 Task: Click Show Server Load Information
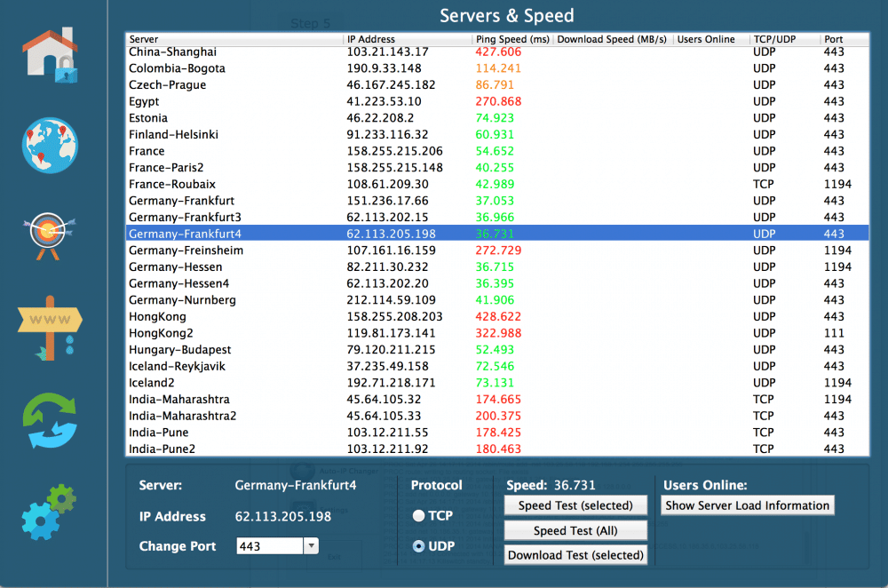[747, 505]
